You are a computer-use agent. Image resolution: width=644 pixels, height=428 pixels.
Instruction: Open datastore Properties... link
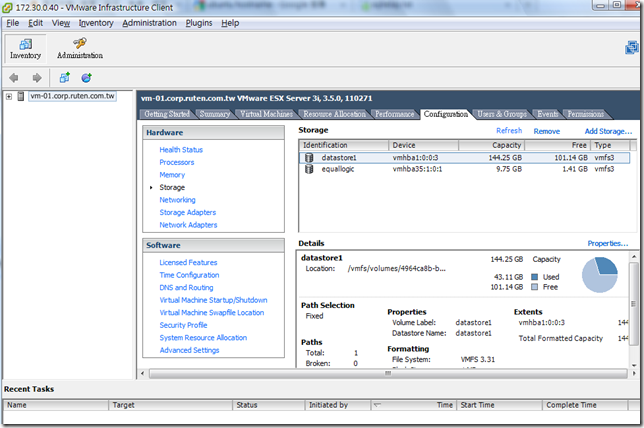607,244
